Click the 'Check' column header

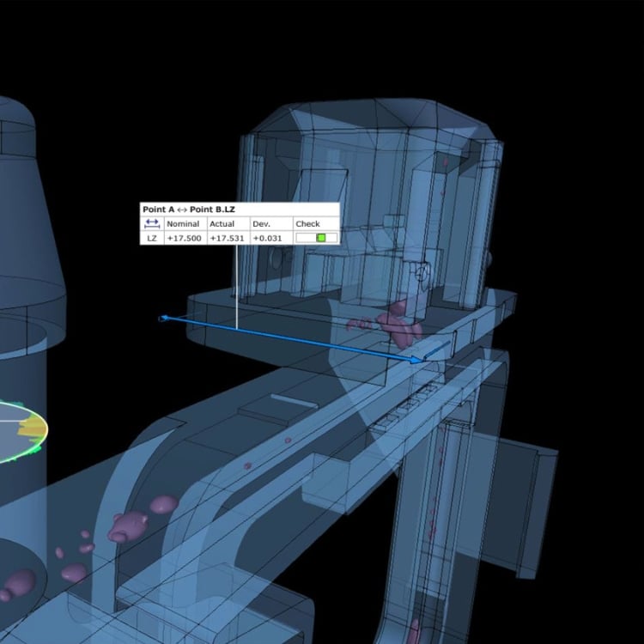click(307, 224)
